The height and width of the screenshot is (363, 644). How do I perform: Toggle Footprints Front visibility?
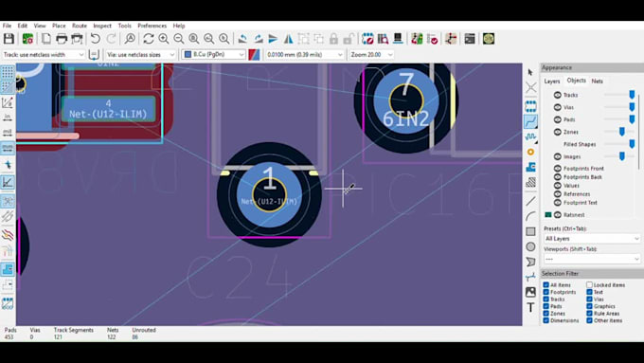[557, 169]
